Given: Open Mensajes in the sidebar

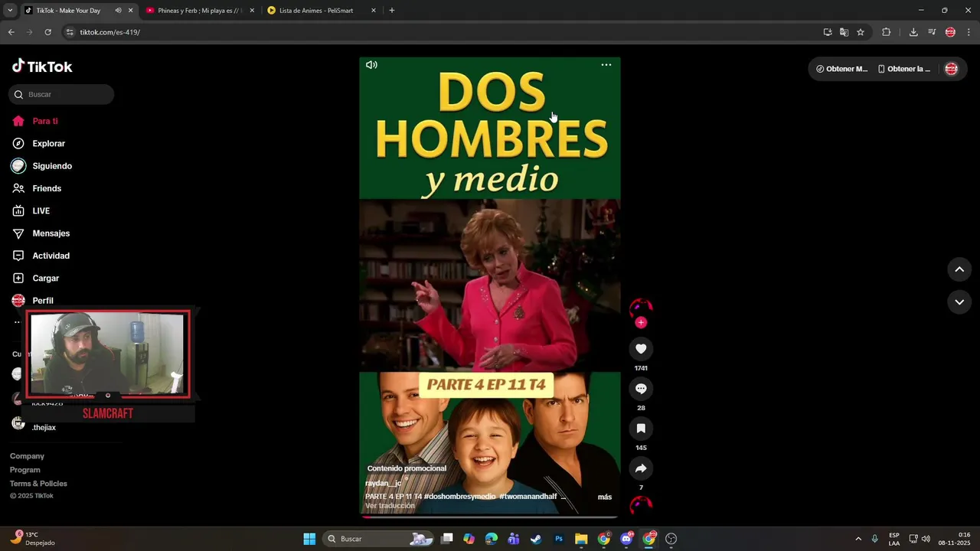Looking at the screenshot, I should pos(41,233).
